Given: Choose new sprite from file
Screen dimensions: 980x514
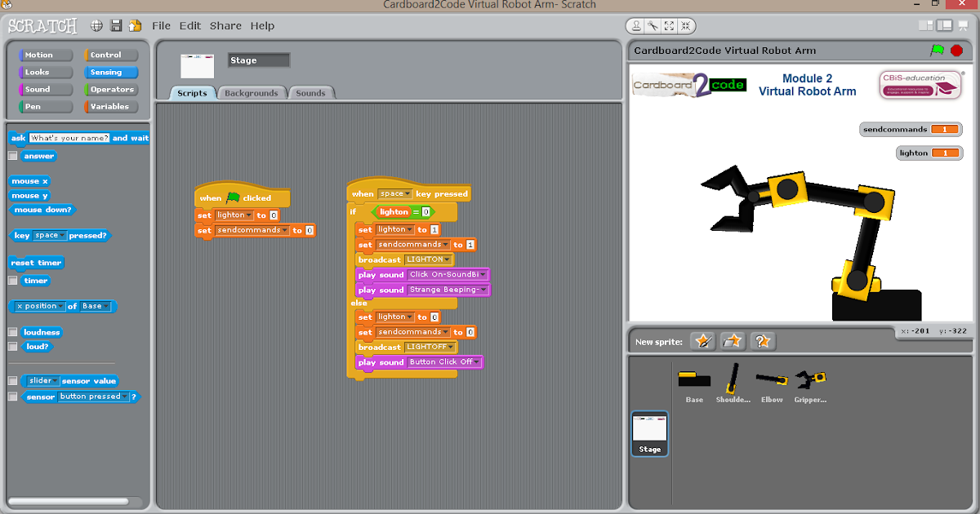Looking at the screenshot, I should 733,341.
